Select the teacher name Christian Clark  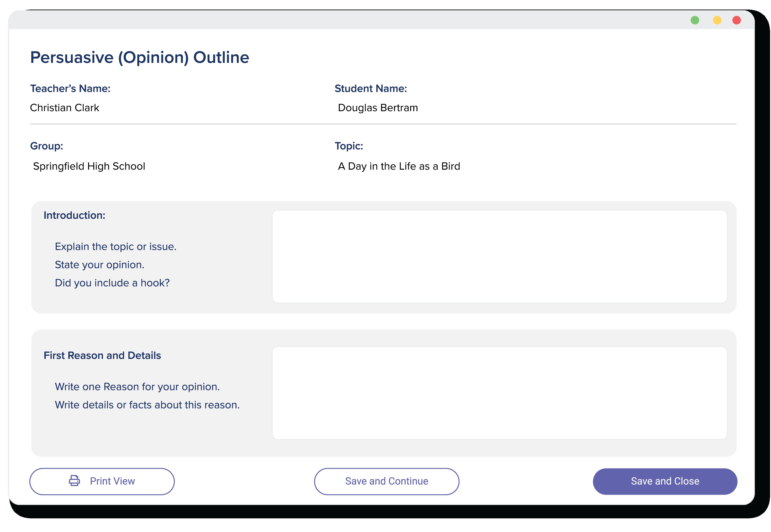65,108
